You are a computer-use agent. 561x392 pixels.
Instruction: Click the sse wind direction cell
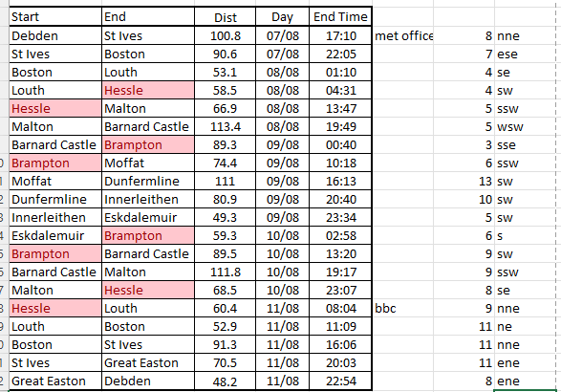(x=526, y=145)
